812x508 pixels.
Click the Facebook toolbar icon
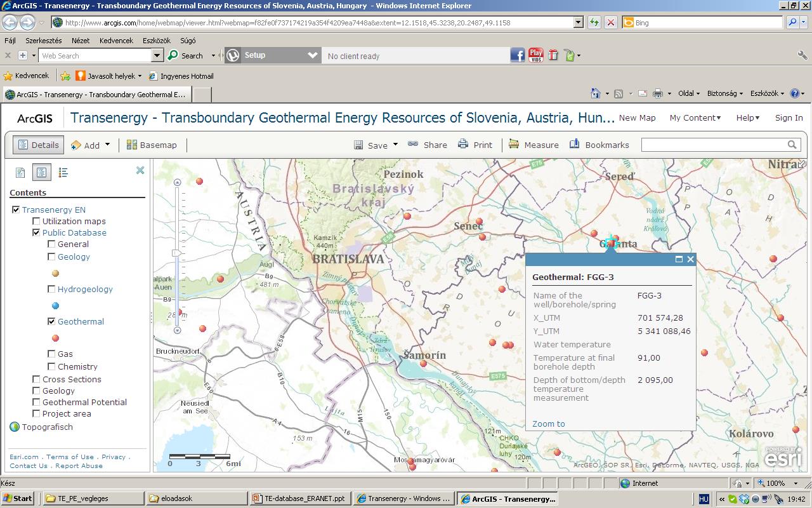(518, 55)
